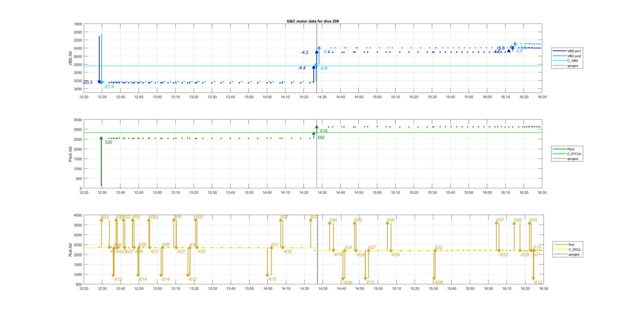The image size is (644, 319).
Task: Click the dark blue VBD pot1 legend line sample
Action: [559, 51]
